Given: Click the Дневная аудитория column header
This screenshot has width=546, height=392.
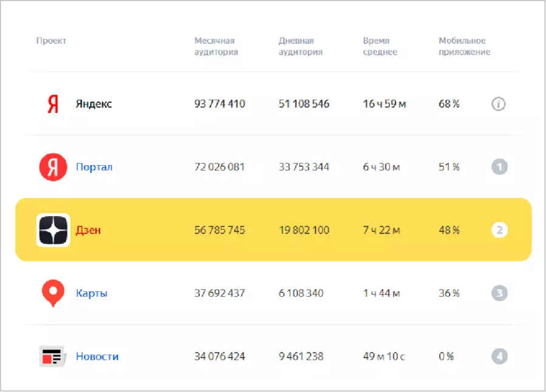Looking at the screenshot, I should coord(301,46).
